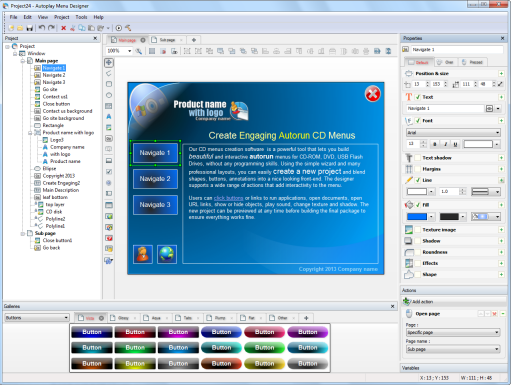Open the Buttons gallery category dropdown
Viewport: 511px width, 385px height.
click(37, 318)
